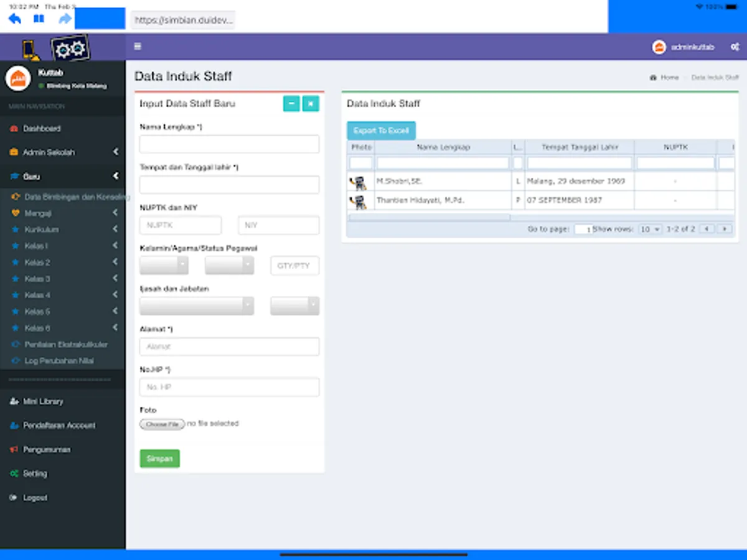Click the Tempat dan Tanggal lahir field
This screenshot has width=747, height=560.
[229, 185]
